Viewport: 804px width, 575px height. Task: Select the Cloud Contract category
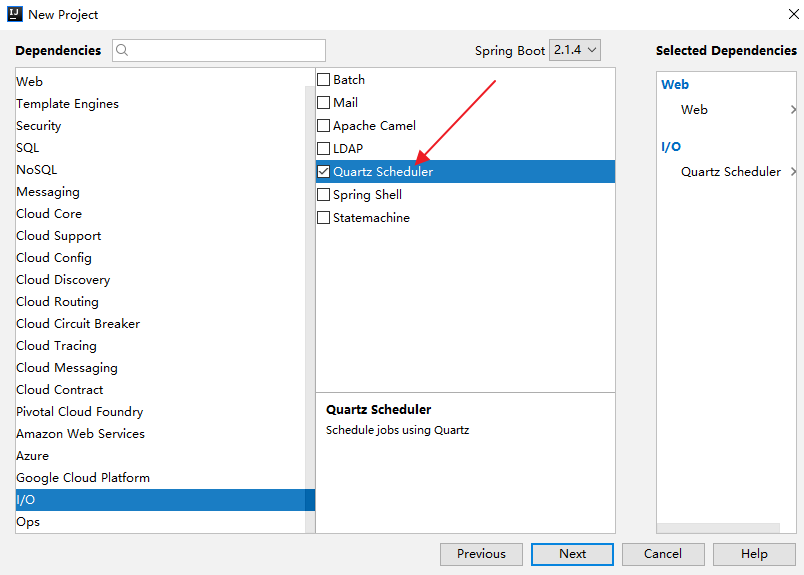coord(160,390)
